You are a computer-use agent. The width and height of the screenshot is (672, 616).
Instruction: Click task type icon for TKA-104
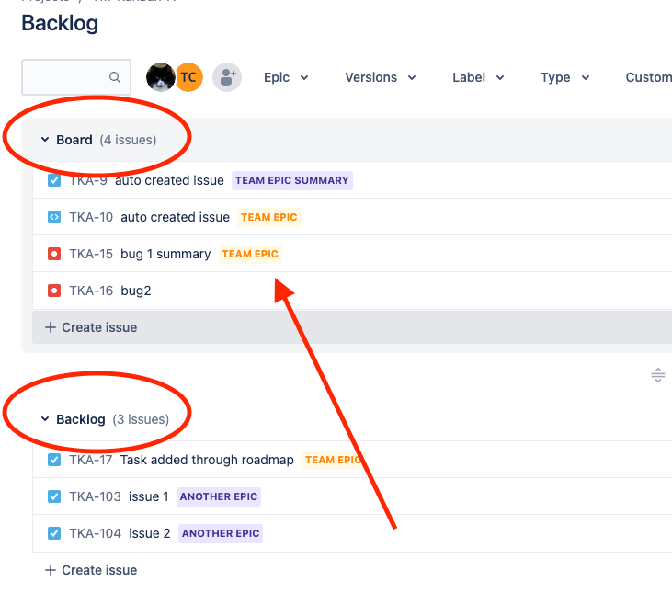[54, 533]
